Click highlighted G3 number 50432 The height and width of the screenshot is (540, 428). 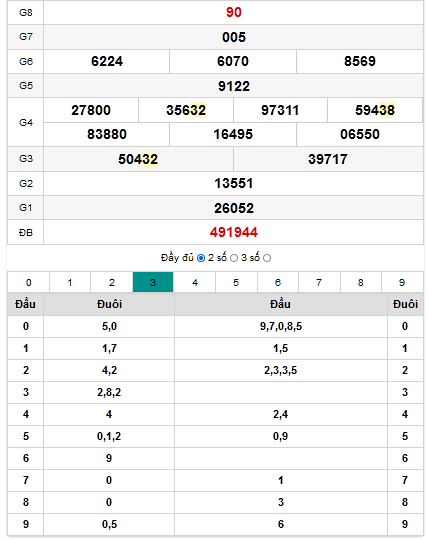(138, 159)
